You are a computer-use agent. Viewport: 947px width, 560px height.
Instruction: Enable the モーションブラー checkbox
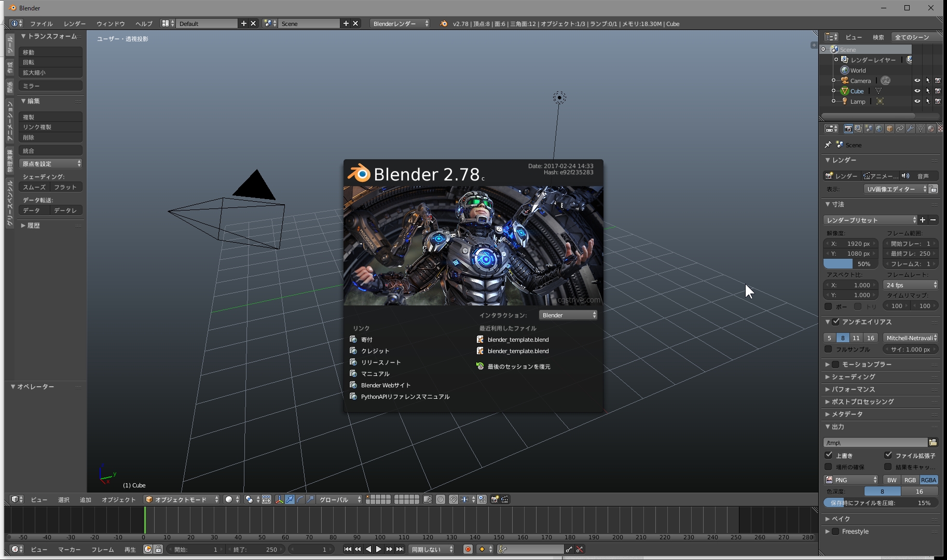coord(835,365)
